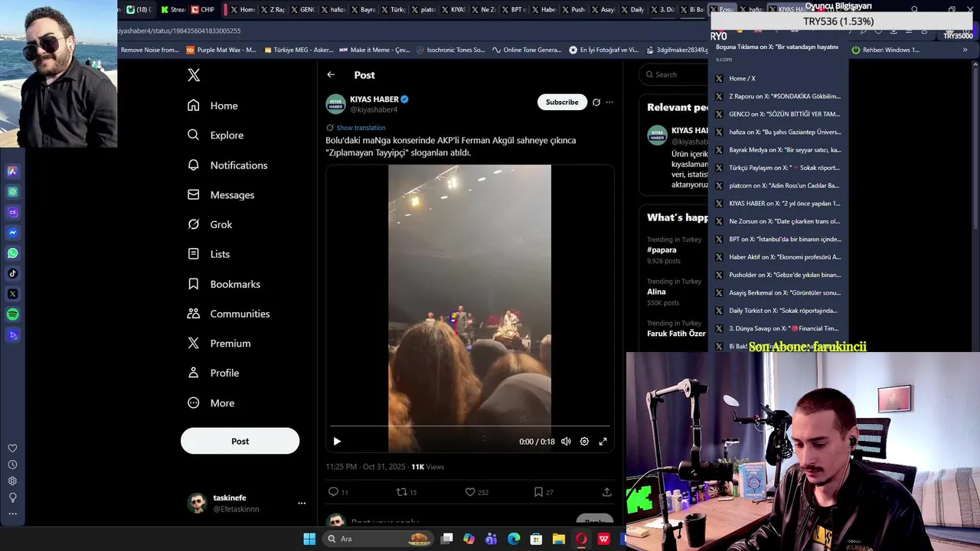Open Lists in X sidebar
Viewport: 980px width, 551px height.
208,254
